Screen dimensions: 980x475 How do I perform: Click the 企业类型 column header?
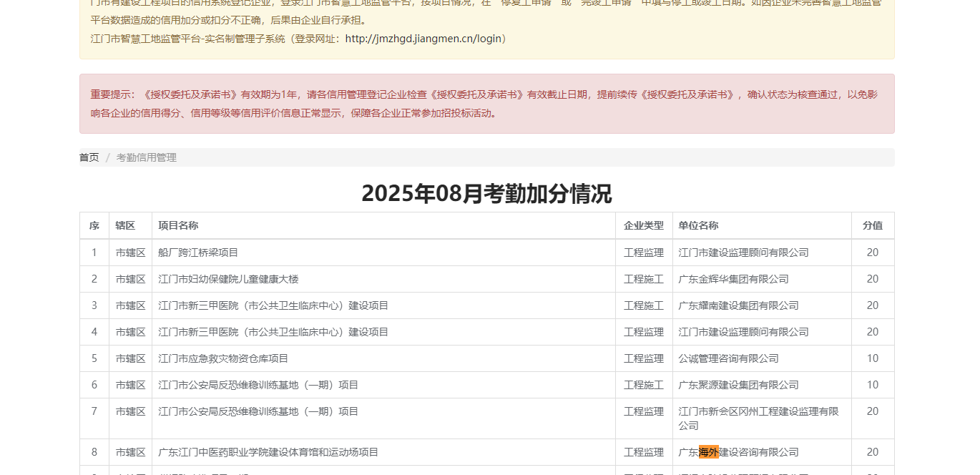[643, 225]
